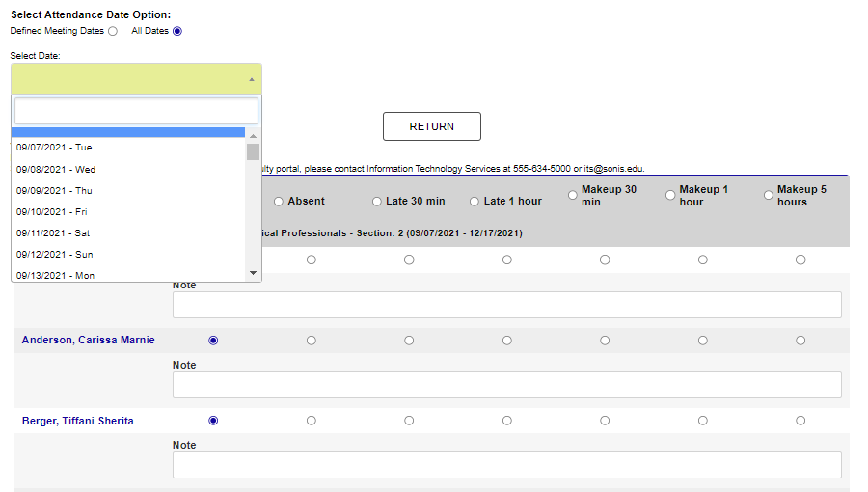Image resolution: width=868 pixels, height=492 pixels.
Task: Click date list scrollbar up arrow
Action: 253,136
